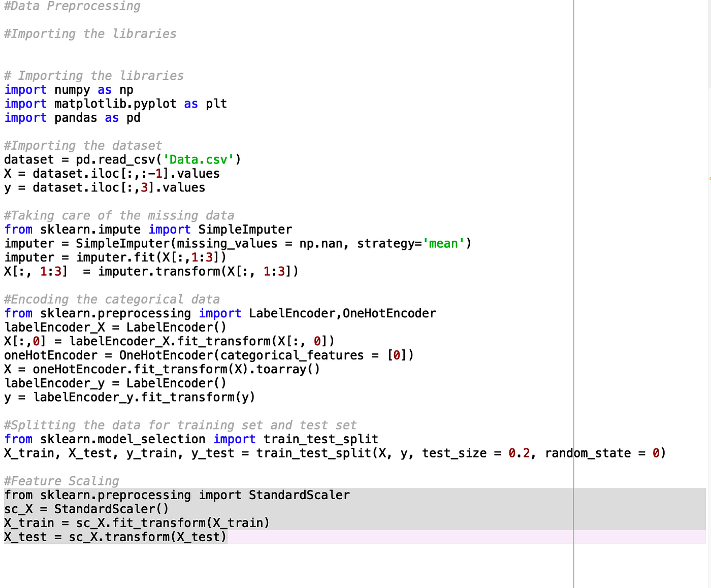
Task: Click the orange marker on the right edge
Action: (x=709, y=179)
